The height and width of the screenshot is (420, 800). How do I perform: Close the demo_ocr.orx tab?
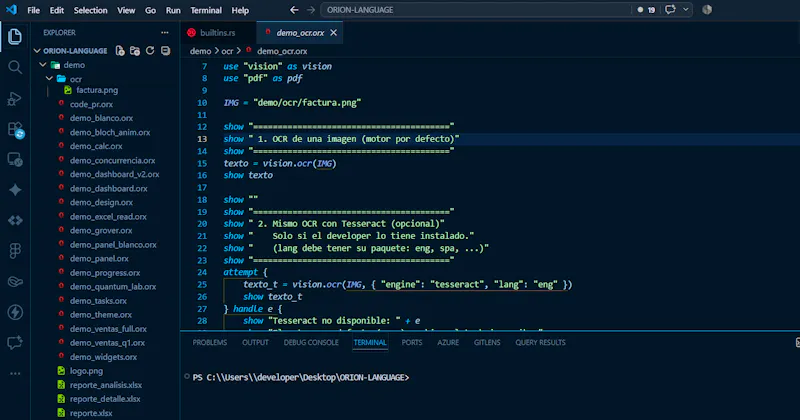click(x=333, y=33)
